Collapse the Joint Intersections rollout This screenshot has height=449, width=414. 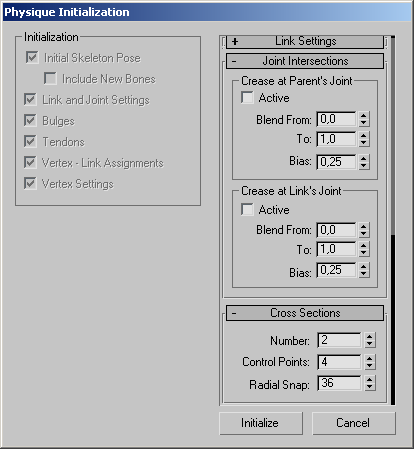(305, 61)
